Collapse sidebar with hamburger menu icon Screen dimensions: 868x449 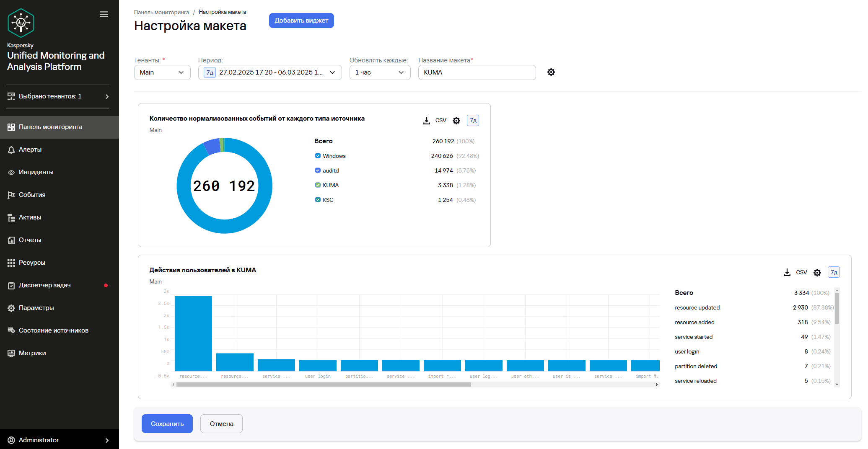tap(104, 15)
